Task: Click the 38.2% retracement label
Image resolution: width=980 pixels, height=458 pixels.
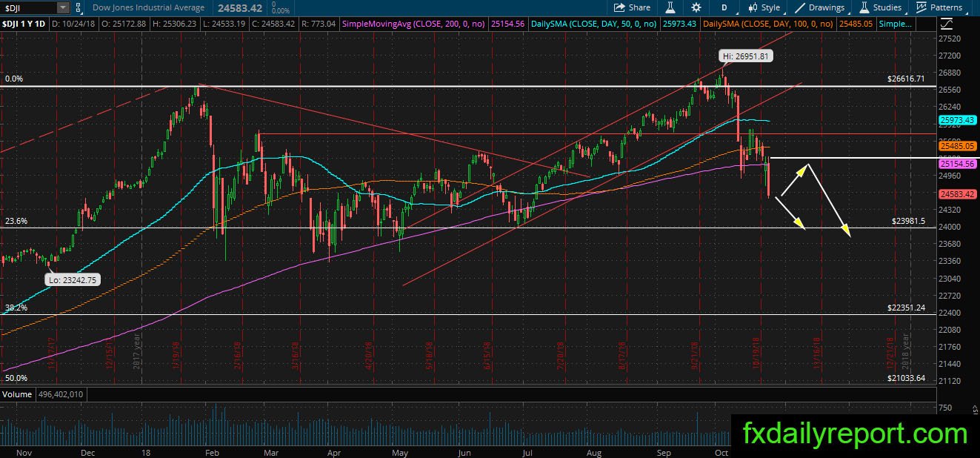Action: (x=15, y=308)
